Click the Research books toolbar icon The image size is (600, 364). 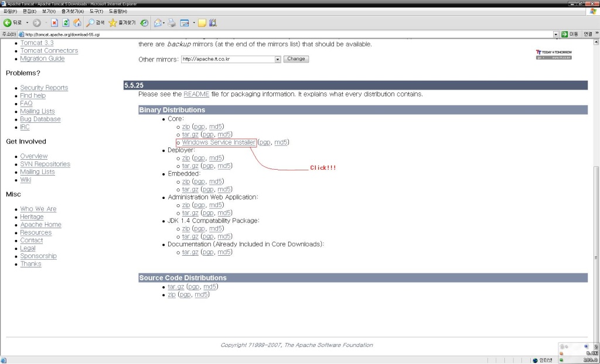point(213,23)
